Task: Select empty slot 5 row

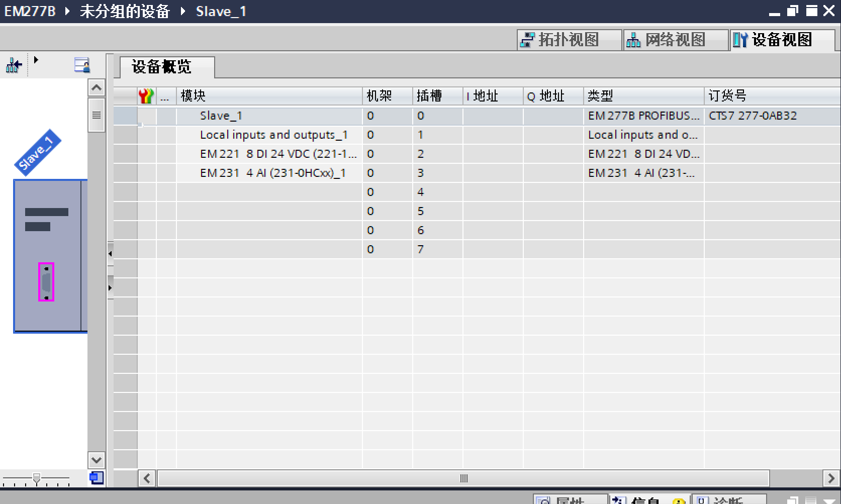Action: (477, 211)
